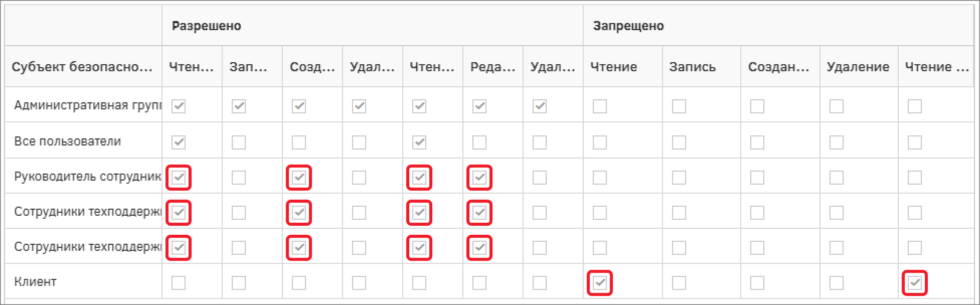Select the denied Удаление column header
Image resolution: width=980 pixels, height=305 pixels.
(x=859, y=67)
